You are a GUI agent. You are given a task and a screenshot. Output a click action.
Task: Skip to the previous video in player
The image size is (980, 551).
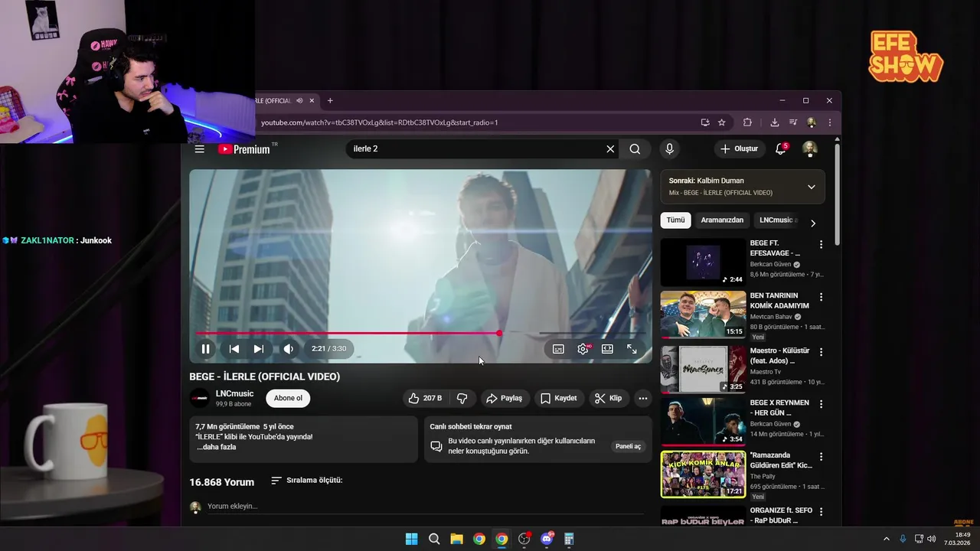[x=234, y=349]
